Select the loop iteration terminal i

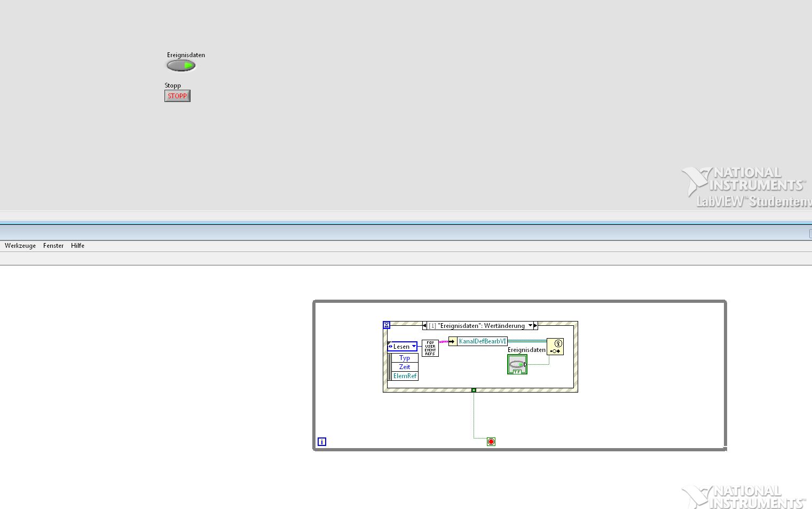pyautogui.click(x=322, y=442)
